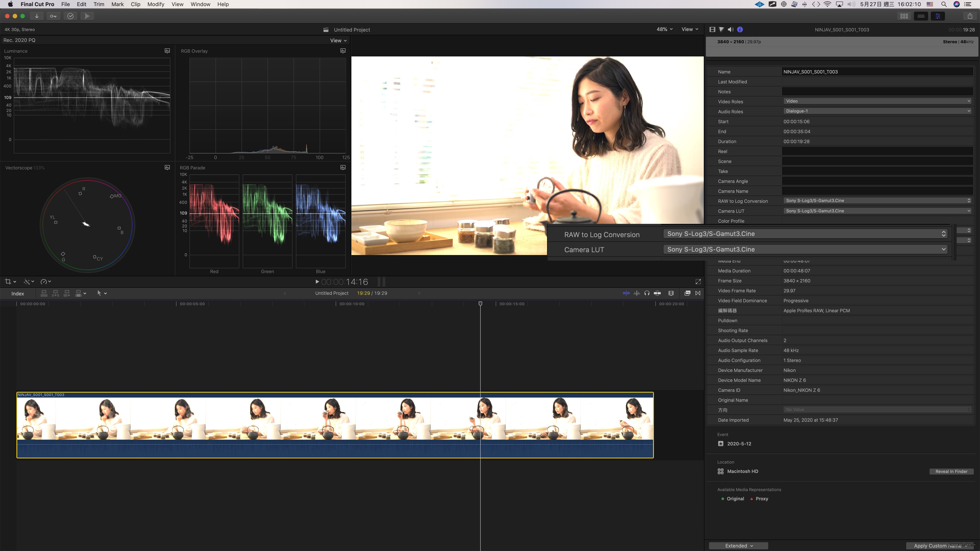The image size is (980, 551).
Task: Open the Effects Browser overlapping-windows icon
Action: click(x=687, y=293)
